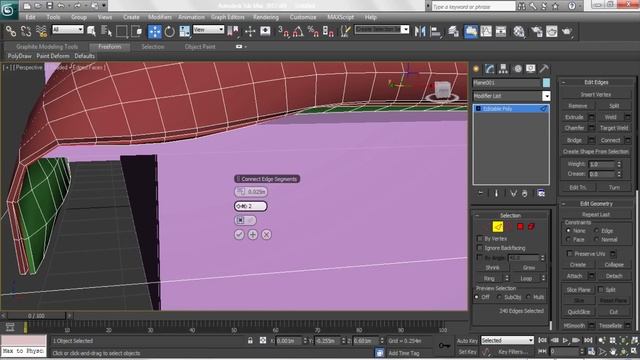
Task: Open the Customize menu
Action: coord(303,17)
